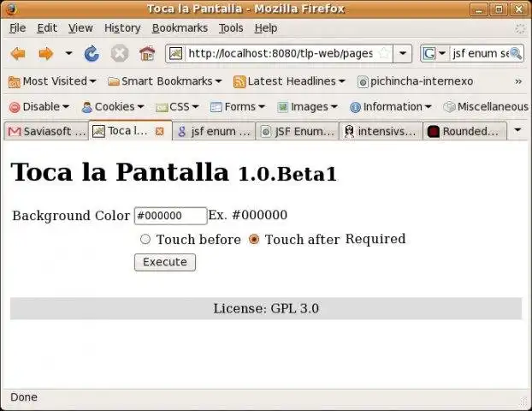Click the Done status bar text
Viewport: 532px width, 411px height.
(x=24, y=397)
